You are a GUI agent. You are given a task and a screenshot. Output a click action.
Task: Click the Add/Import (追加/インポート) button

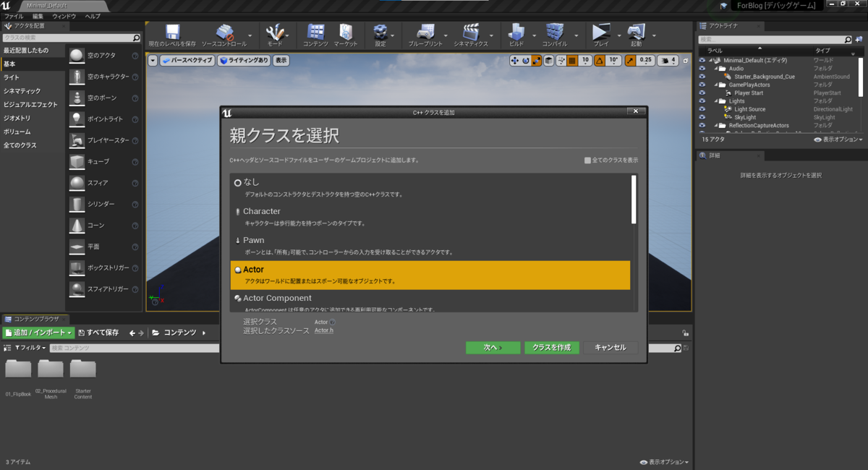[39, 333]
